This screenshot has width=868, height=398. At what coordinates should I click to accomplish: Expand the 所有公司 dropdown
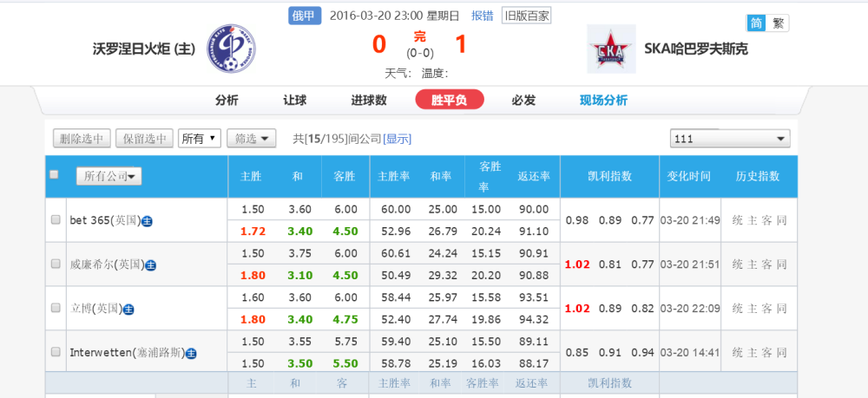tap(108, 176)
